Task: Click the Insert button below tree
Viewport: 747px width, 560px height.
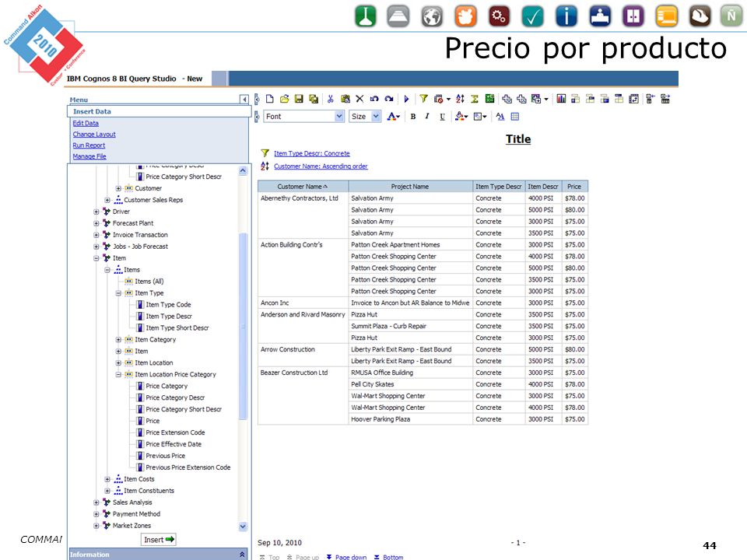Action: 159,540
